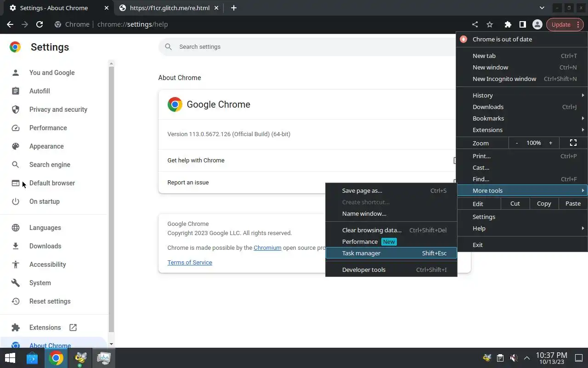Open the Chromium link
This screenshot has width=588, height=368.
click(x=267, y=247)
